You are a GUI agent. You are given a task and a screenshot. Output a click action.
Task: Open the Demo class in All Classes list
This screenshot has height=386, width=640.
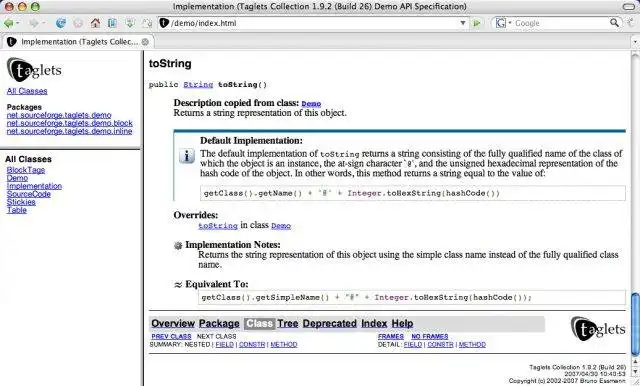pyautogui.click(x=17, y=178)
